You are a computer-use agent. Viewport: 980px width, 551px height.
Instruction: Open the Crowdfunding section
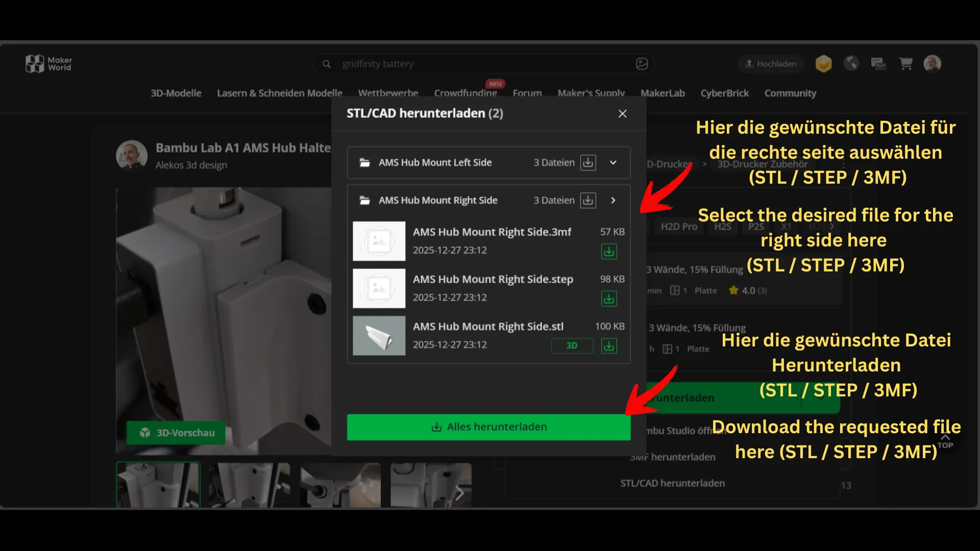pyautogui.click(x=465, y=93)
